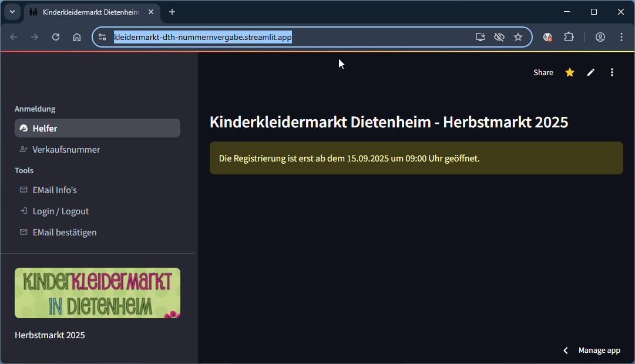Toggle the crossed-out eye tracking icon
The image size is (635, 364).
click(499, 37)
